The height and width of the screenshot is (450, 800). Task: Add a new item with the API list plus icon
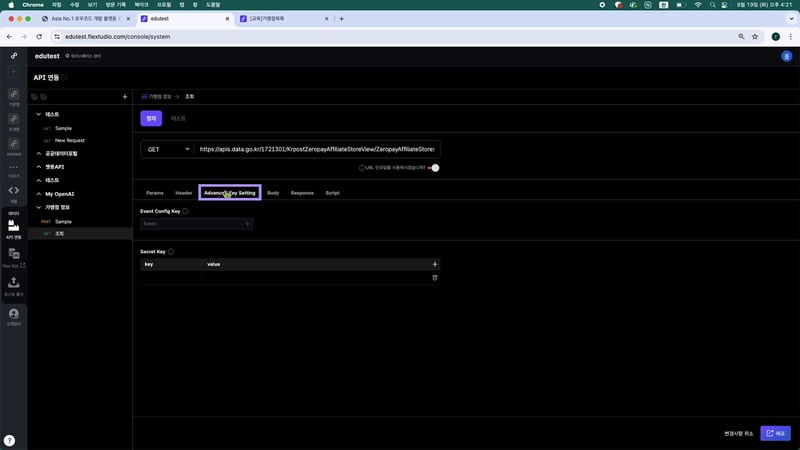point(124,97)
